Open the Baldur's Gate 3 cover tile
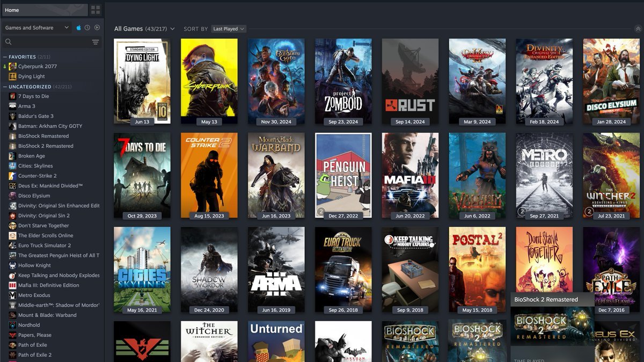The image size is (644, 362). point(276,81)
